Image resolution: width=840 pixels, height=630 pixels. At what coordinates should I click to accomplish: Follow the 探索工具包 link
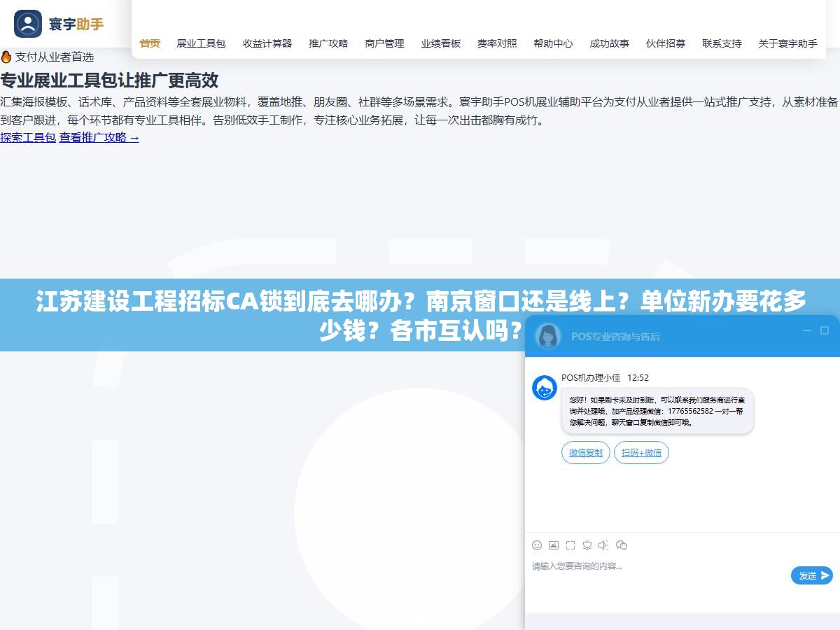click(x=28, y=138)
